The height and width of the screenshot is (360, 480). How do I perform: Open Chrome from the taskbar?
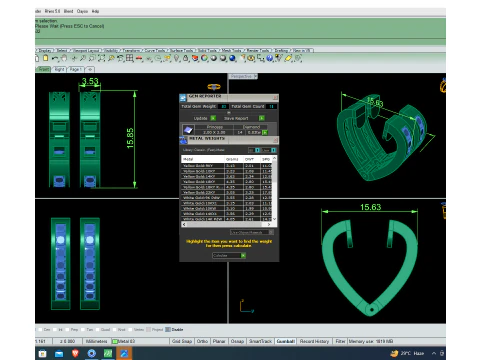pos(92,353)
